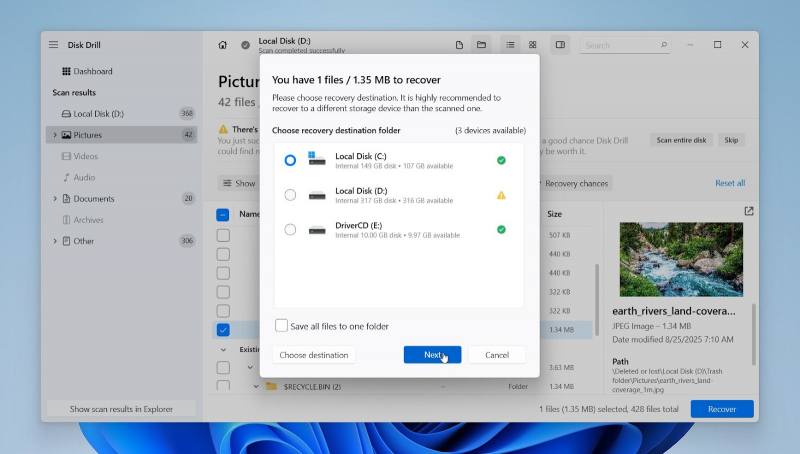Click the DriverCD (E:) drive icon
Viewport: 800px width, 454px height.
[317, 230]
